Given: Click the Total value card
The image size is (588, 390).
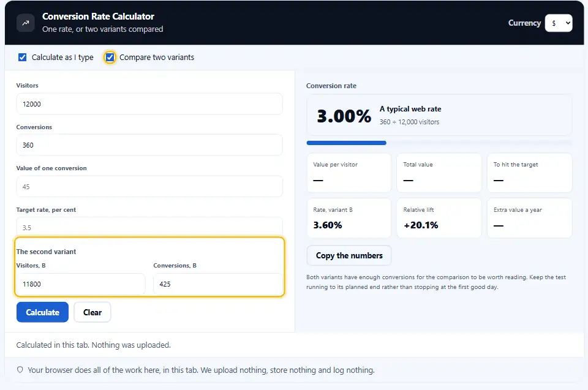Looking at the screenshot, I should tap(439, 173).
